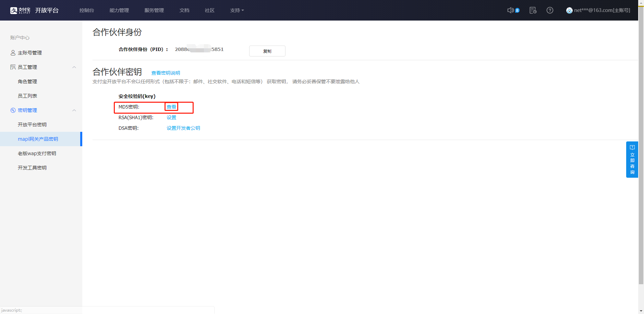644x314 pixels.
Task: Collapse the 密钥管理 section chevron
Action: tap(74, 110)
